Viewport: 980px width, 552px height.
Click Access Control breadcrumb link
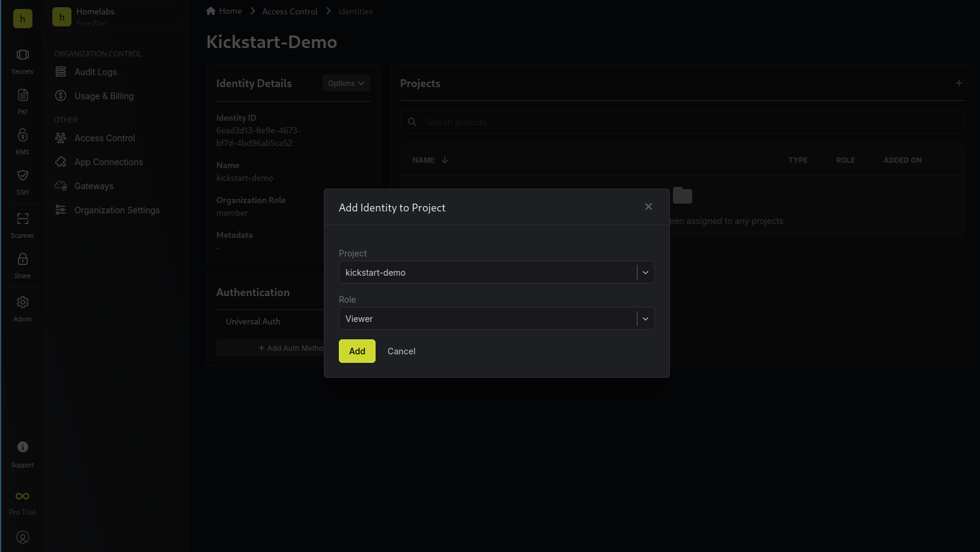(290, 11)
